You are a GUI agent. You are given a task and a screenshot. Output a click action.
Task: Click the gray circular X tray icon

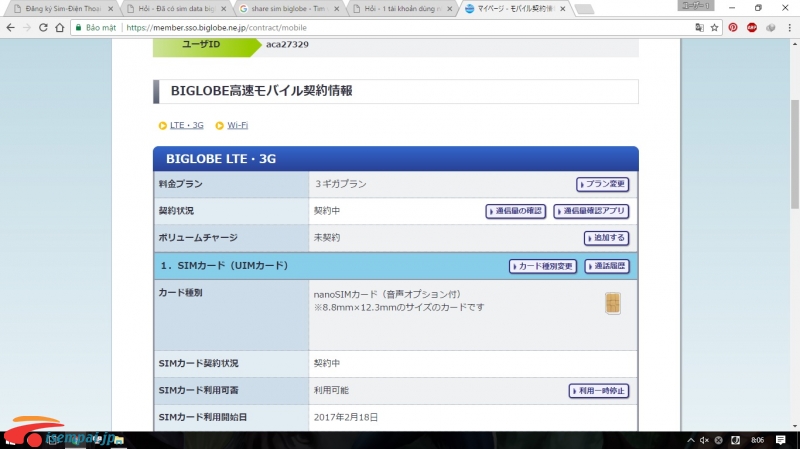[x=718, y=440]
